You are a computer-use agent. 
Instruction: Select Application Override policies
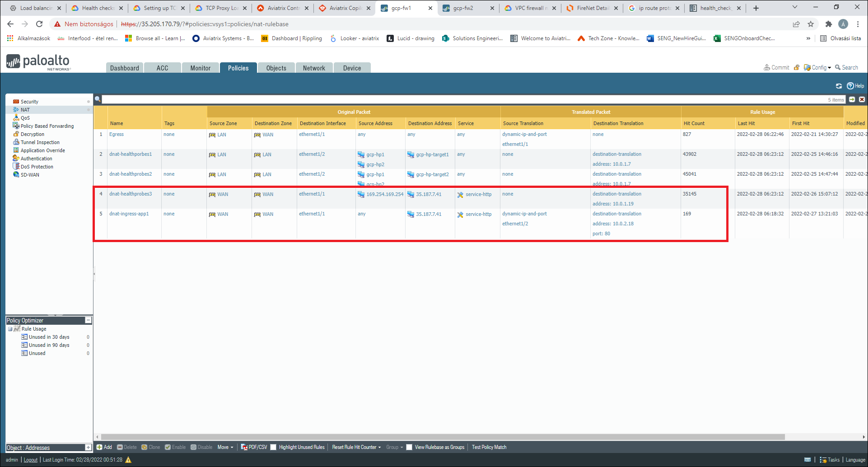point(42,150)
